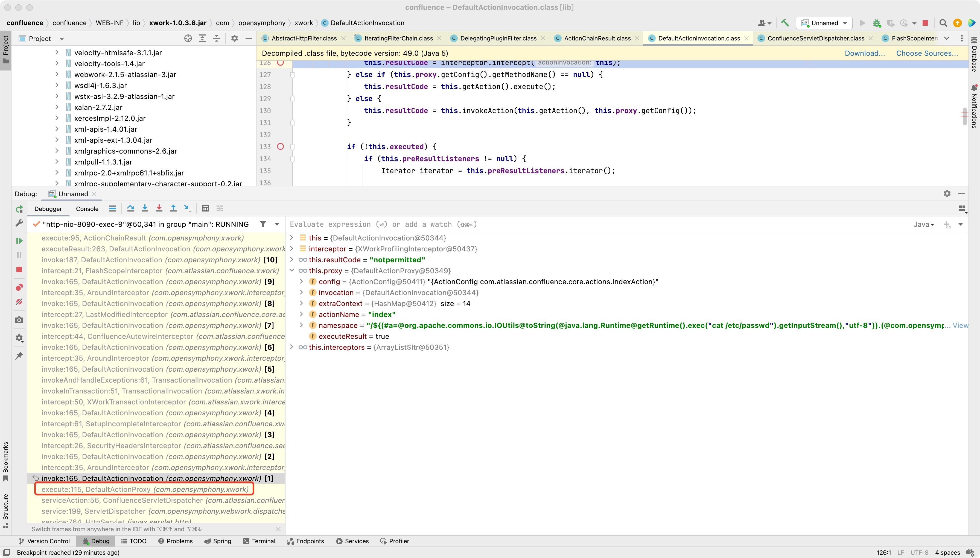Click the Evaluate expression input field
Image resolution: width=980 pixels, height=558 pixels.
(x=598, y=225)
